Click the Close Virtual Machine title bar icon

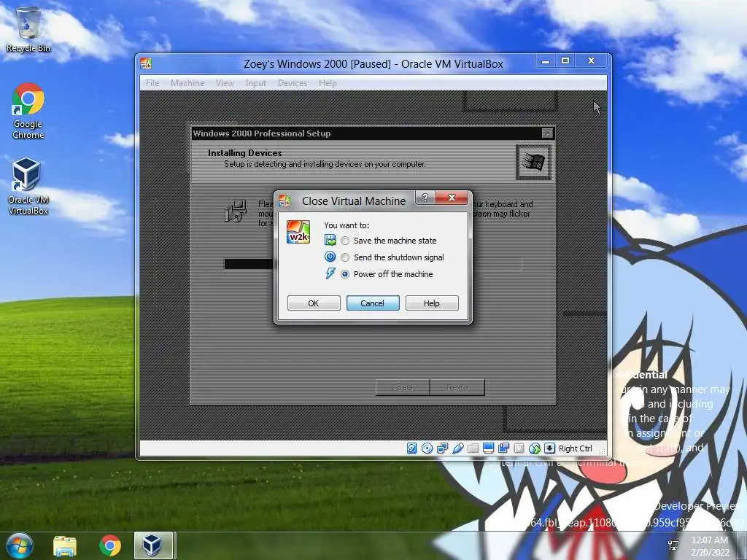tap(285, 201)
